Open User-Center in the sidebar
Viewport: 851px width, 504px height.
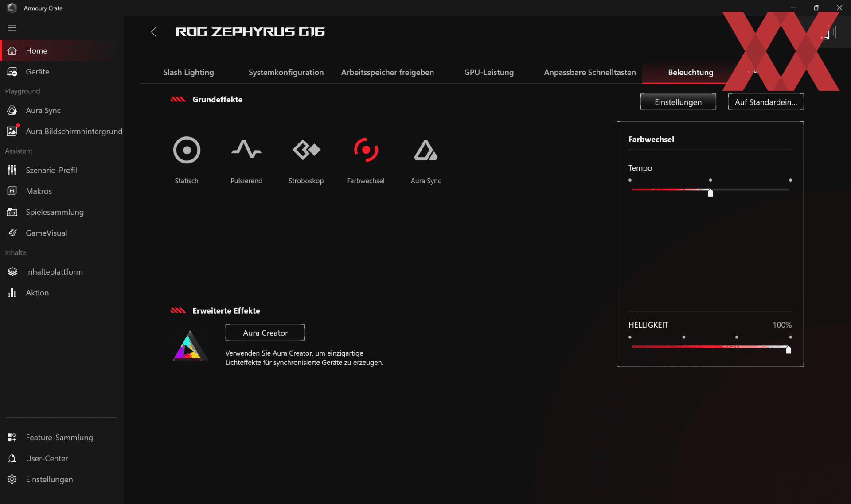coord(61,458)
